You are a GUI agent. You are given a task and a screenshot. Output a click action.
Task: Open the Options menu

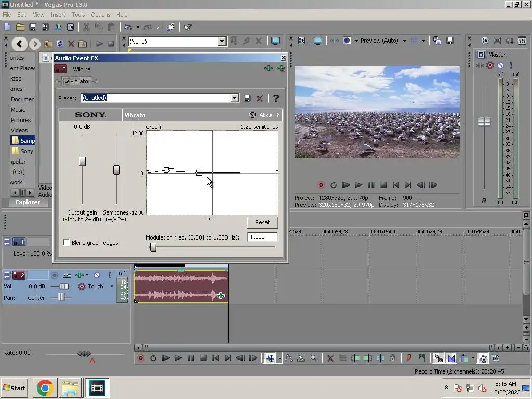100,15
